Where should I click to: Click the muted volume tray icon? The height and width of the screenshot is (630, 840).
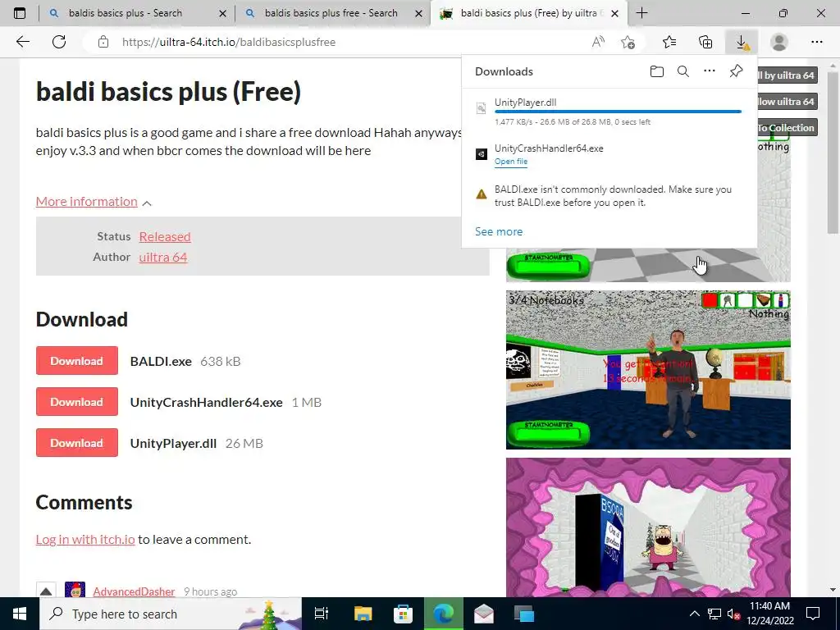[733, 614]
